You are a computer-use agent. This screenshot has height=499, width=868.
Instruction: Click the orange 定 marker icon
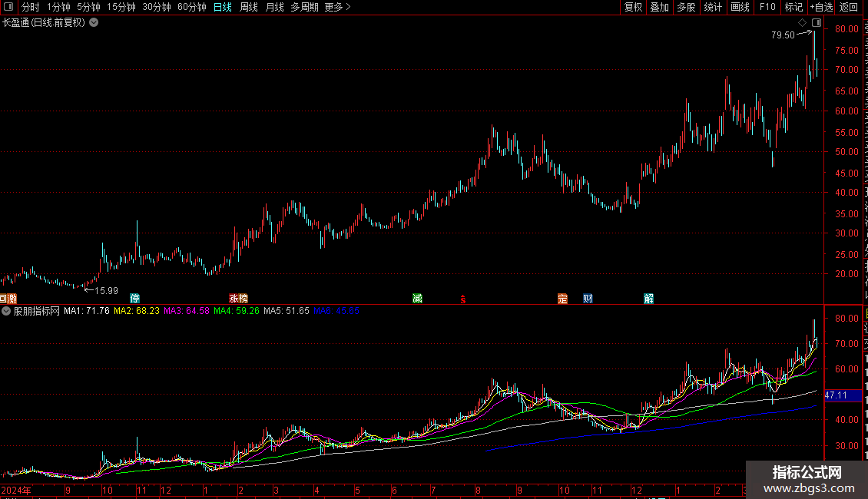coord(562,299)
